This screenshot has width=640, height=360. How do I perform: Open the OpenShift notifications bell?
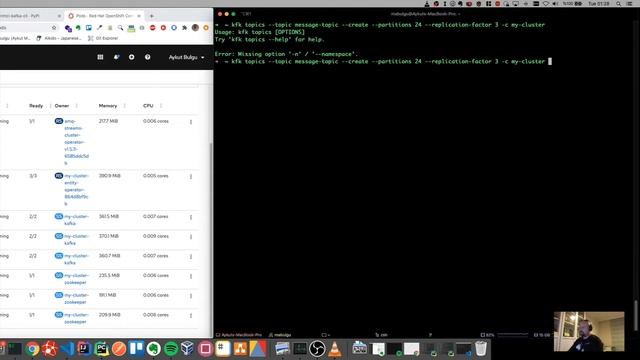116,57
